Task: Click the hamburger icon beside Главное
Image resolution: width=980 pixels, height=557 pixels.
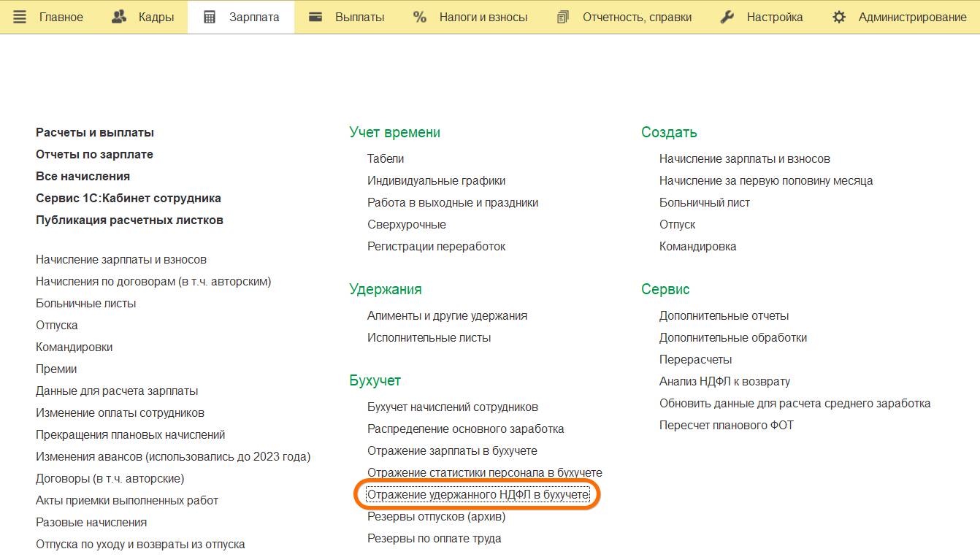Action: tap(20, 17)
